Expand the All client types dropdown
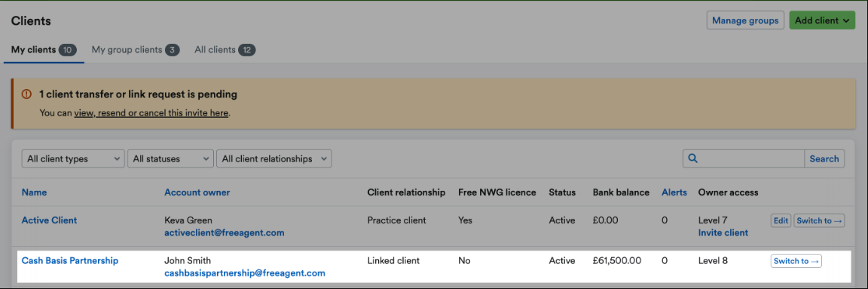This screenshot has height=289, width=868. tap(73, 158)
